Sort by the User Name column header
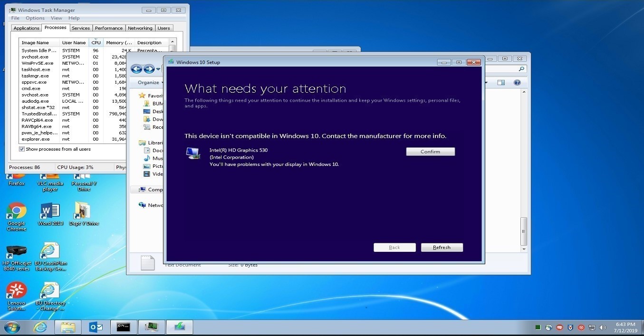 tap(74, 42)
